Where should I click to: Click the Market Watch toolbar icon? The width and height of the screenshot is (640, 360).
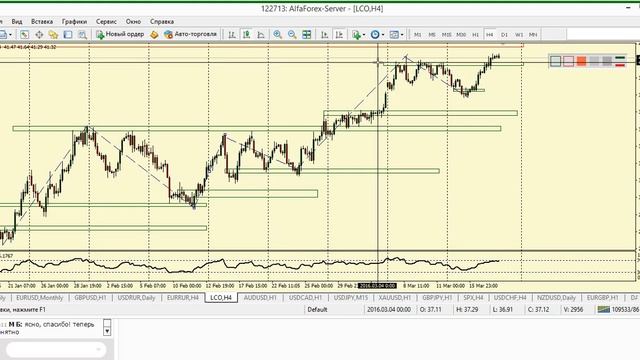[24, 35]
